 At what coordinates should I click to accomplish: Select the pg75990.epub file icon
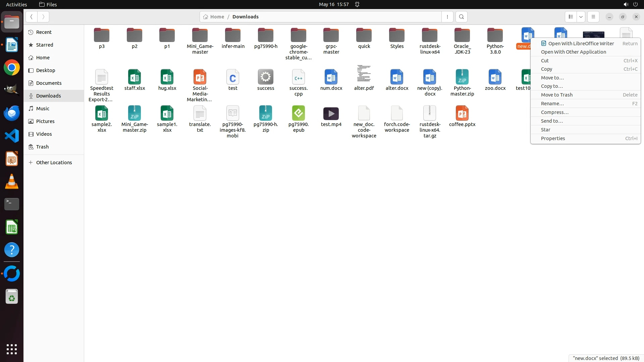tap(298, 114)
